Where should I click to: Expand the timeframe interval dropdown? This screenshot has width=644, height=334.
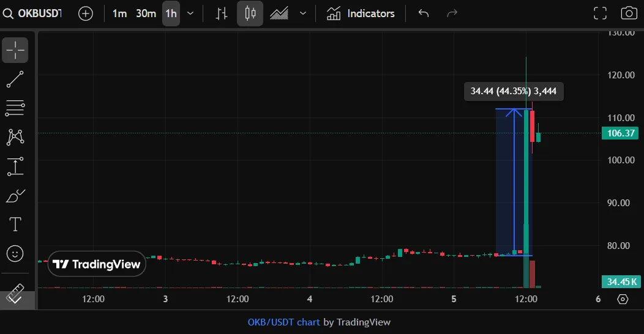tap(190, 13)
